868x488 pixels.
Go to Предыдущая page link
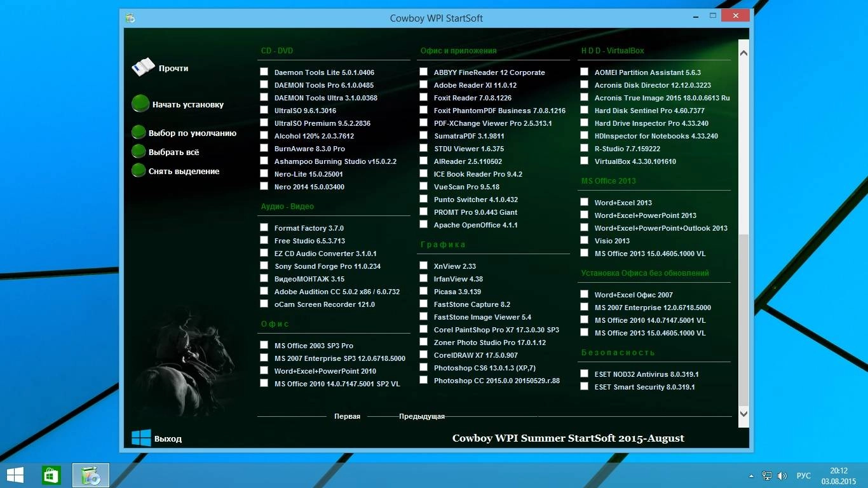pos(422,416)
